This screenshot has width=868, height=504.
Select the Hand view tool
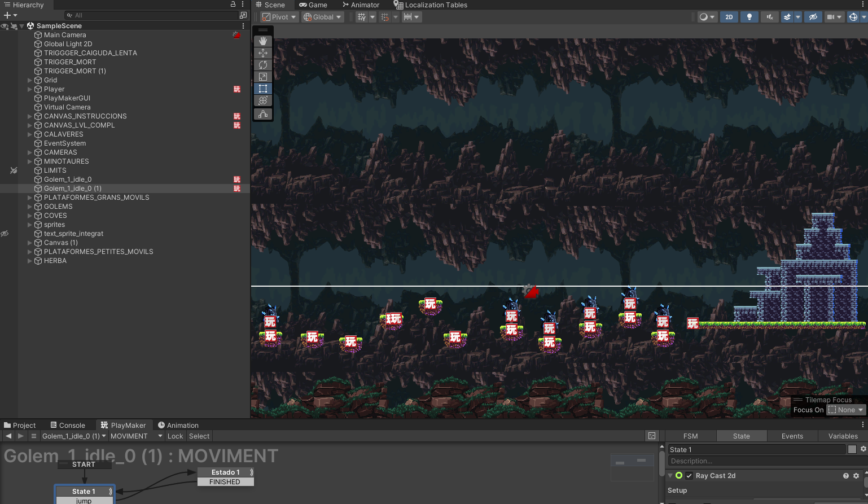(263, 41)
